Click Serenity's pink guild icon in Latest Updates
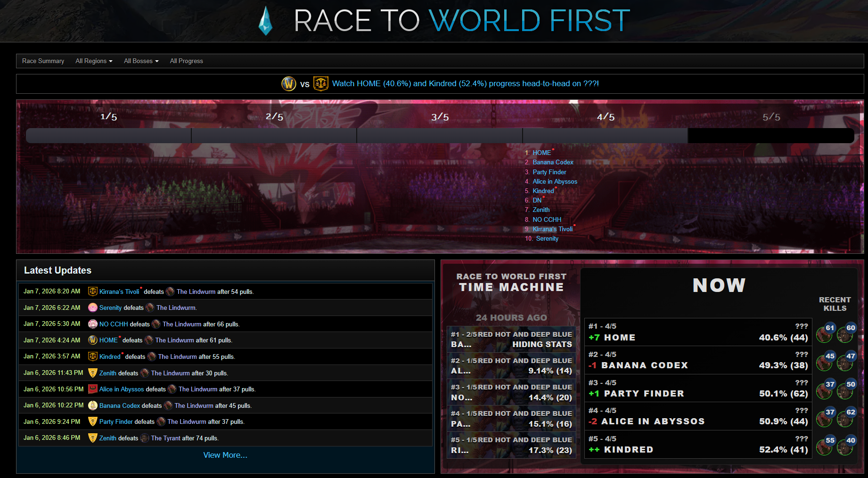Image resolution: width=868 pixels, height=478 pixels. pos(93,308)
